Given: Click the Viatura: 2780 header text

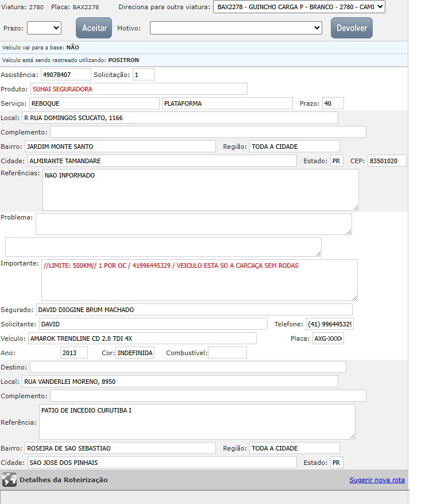Looking at the screenshot, I should point(22,7).
